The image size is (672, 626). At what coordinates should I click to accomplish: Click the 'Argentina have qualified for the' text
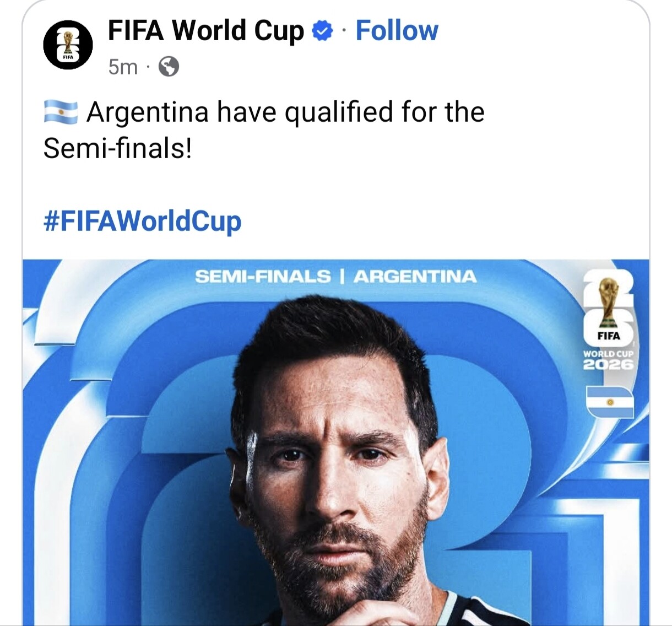[x=285, y=113]
